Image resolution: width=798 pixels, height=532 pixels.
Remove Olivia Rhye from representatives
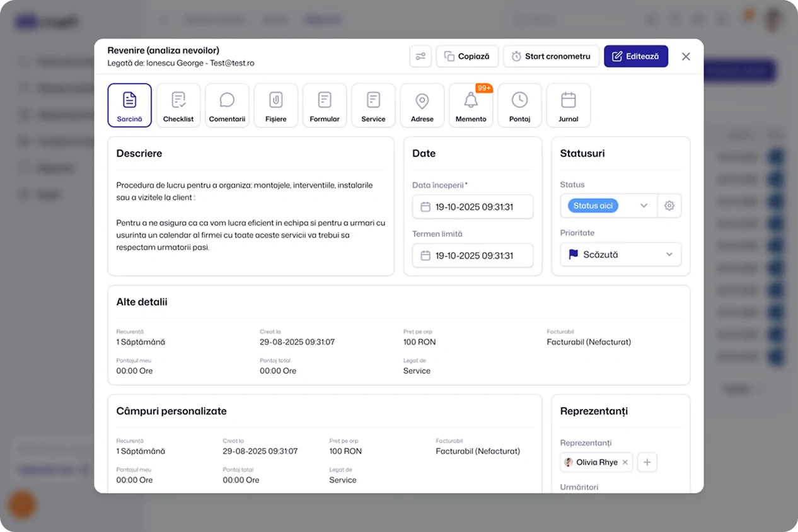[625, 462]
